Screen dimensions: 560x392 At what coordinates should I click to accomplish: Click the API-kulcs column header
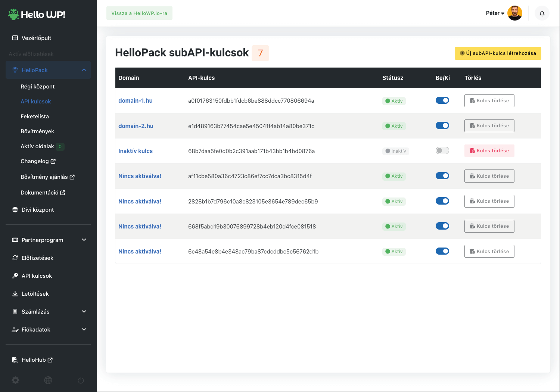[201, 78]
